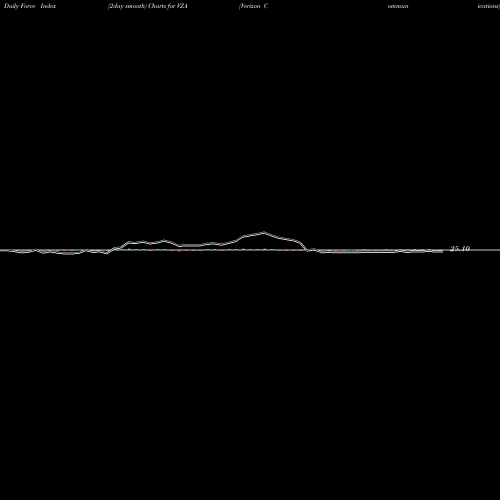Image resolution: width=500 pixels, height=500 pixels.
Task: Click the 25.10 value label
Action: coord(460,249)
